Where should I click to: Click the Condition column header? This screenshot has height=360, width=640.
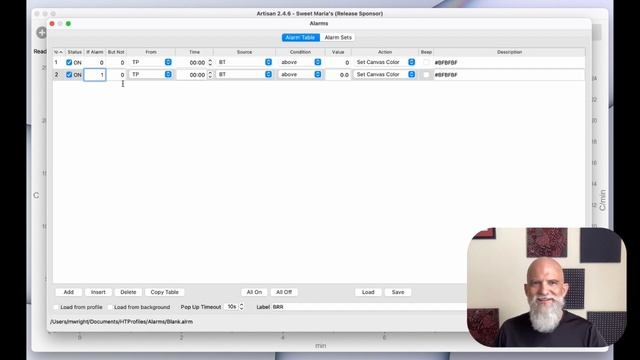[300, 52]
